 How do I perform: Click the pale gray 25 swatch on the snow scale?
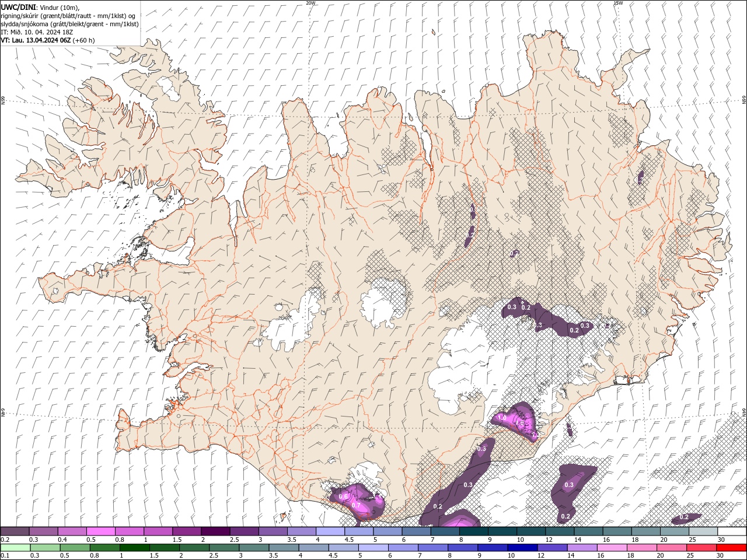[x=703, y=531]
